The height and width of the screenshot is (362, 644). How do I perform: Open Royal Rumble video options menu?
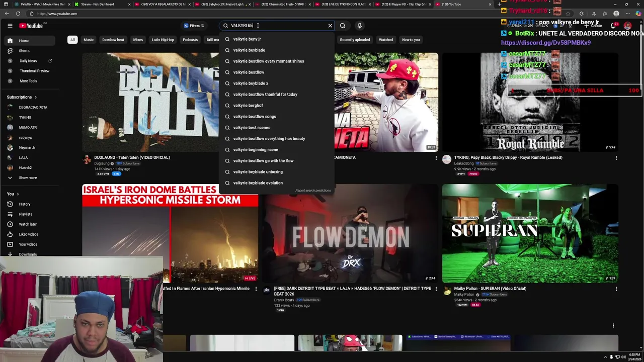[x=616, y=158]
